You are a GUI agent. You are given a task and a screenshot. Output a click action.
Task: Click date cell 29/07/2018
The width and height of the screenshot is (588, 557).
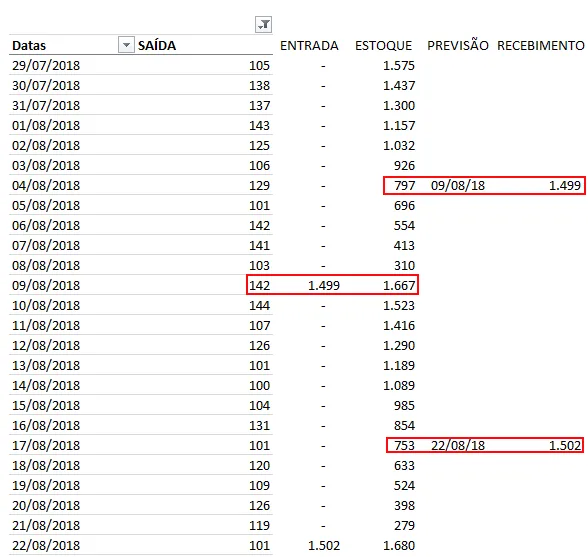point(46,65)
